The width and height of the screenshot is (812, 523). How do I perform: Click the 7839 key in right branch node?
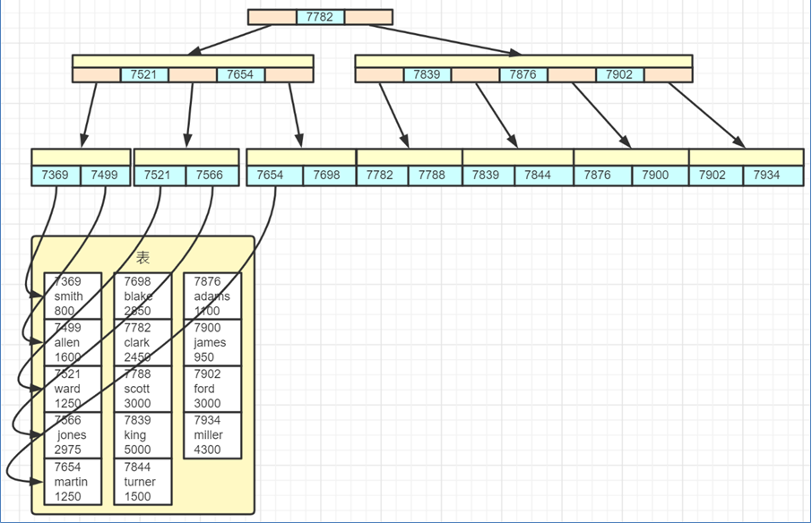(428, 74)
